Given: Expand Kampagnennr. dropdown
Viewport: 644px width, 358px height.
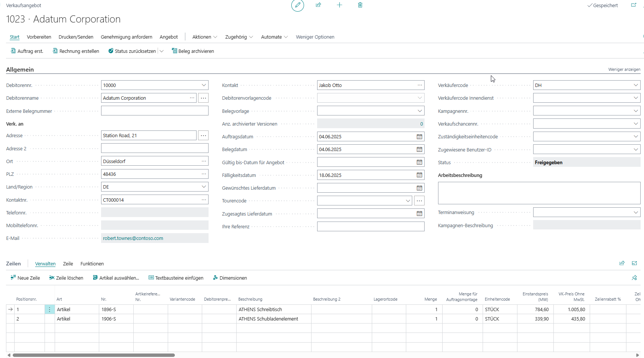Looking at the screenshot, I should click(x=636, y=111).
